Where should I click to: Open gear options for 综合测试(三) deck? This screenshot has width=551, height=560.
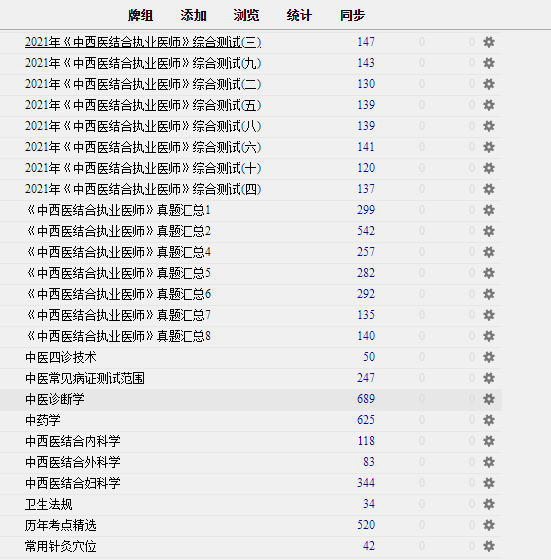pos(489,42)
